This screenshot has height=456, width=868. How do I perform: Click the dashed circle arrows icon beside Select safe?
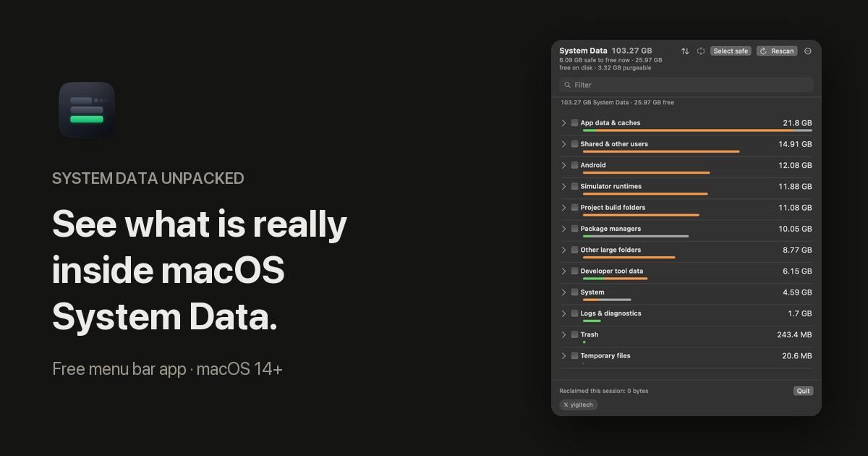pos(701,51)
